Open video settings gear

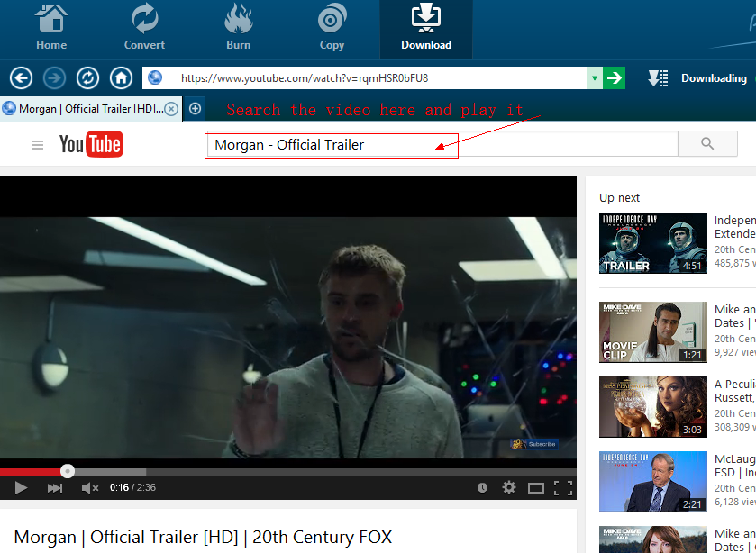(x=509, y=487)
